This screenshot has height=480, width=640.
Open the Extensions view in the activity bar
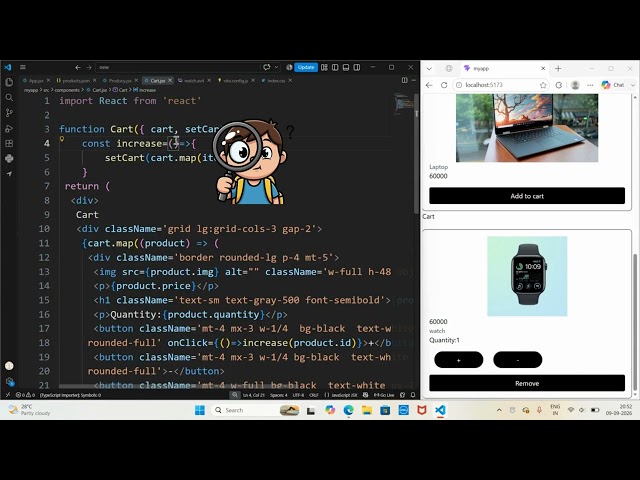click(9, 144)
